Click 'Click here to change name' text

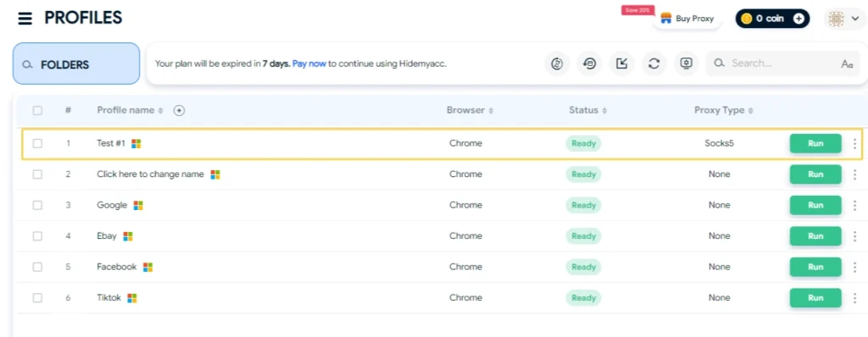[x=151, y=174]
